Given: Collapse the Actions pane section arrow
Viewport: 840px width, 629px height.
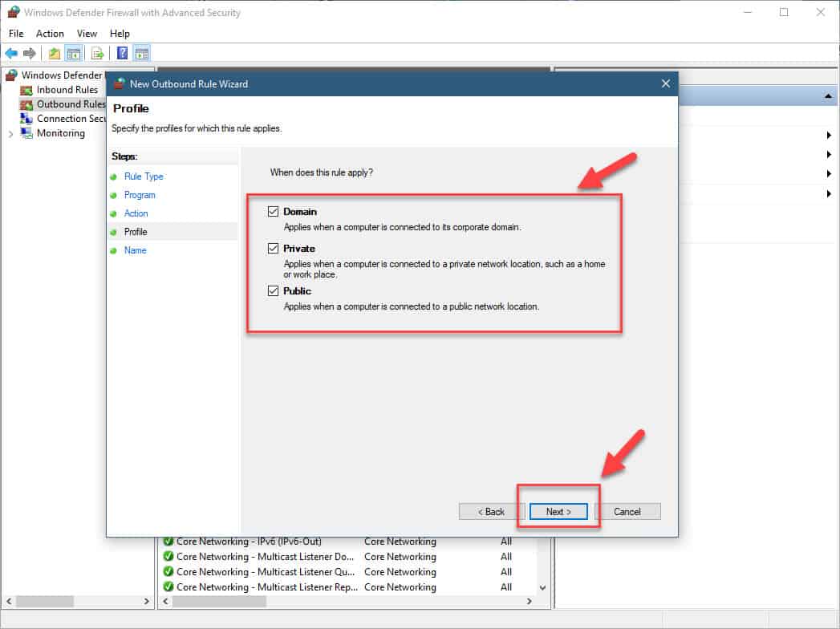Looking at the screenshot, I should click(x=828, y=96).
